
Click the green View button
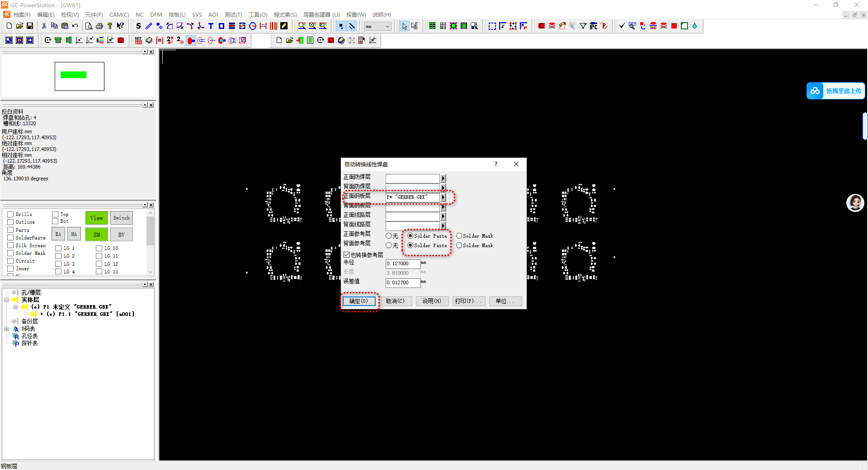pyautogui.click(x=96, y=218)
